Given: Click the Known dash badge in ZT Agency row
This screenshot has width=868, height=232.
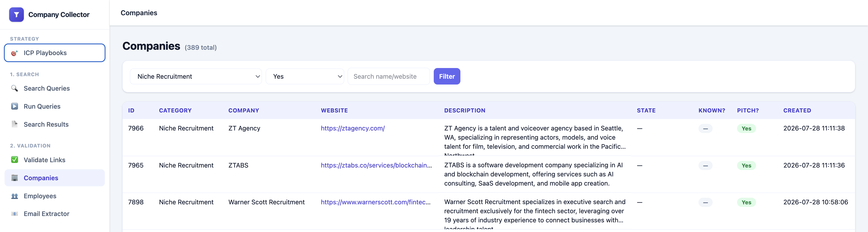Looking at the screenshot, I should pyautogui.click(x=705, y=128).
